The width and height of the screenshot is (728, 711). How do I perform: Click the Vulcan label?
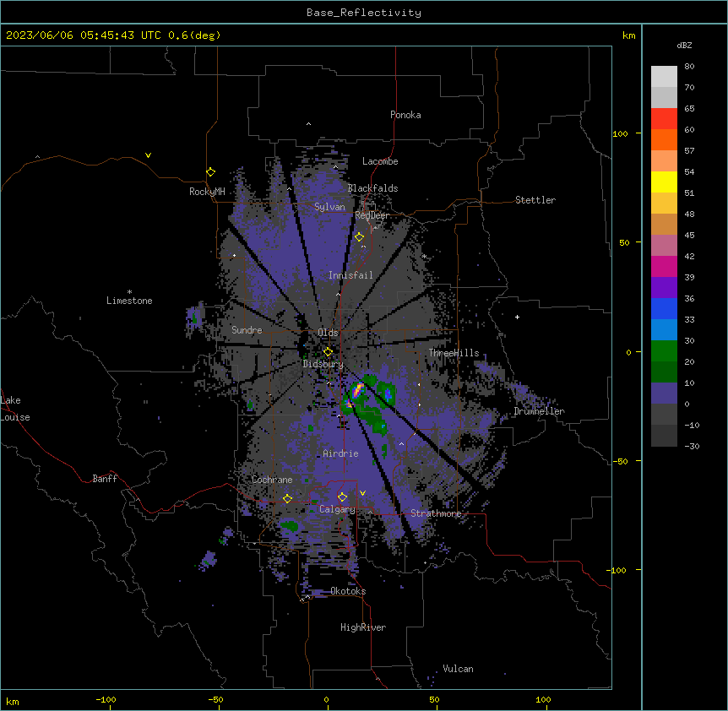[x=459, y=669]
